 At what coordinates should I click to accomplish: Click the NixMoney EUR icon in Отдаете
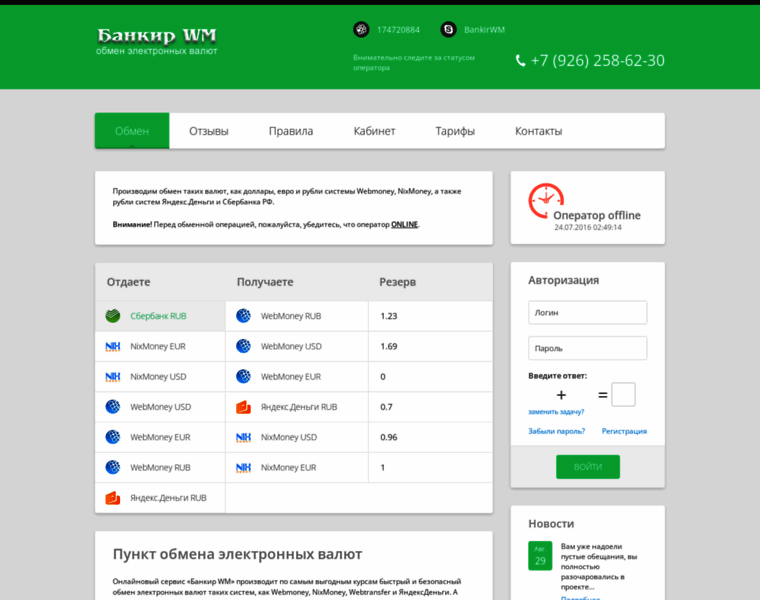click(x=113, y=347)
